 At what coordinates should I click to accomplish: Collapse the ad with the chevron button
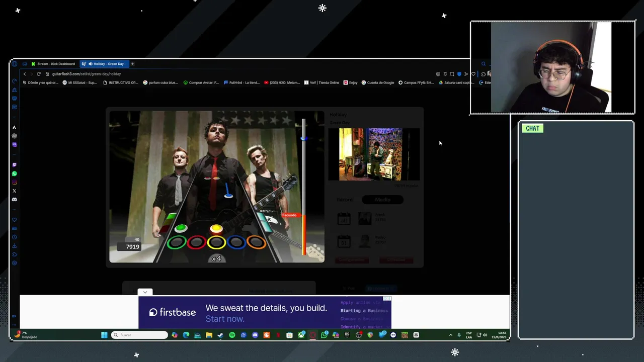tap(145, 292)
